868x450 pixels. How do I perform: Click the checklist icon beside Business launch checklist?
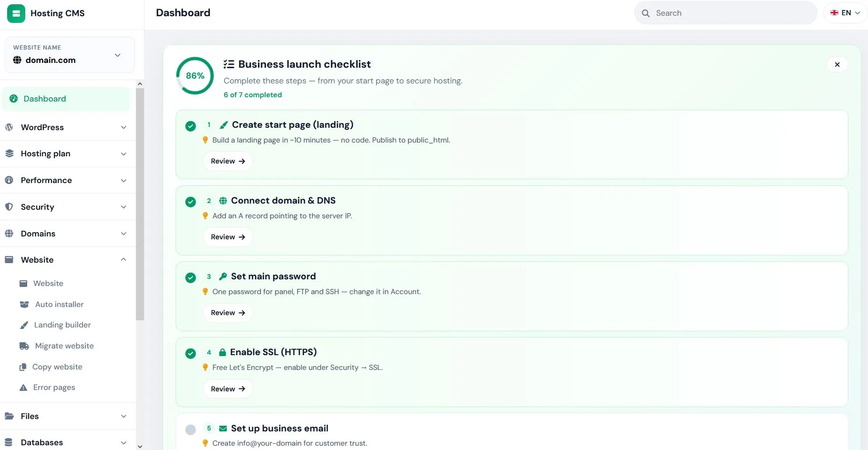point(229,64)
